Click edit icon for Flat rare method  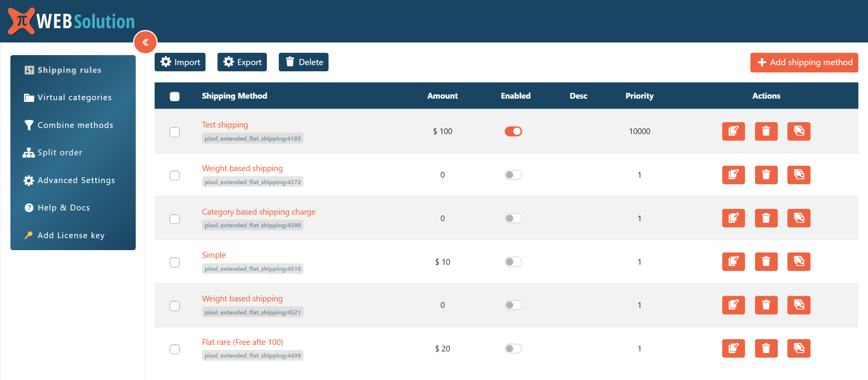pyautogui.click(x=733, y=348)
